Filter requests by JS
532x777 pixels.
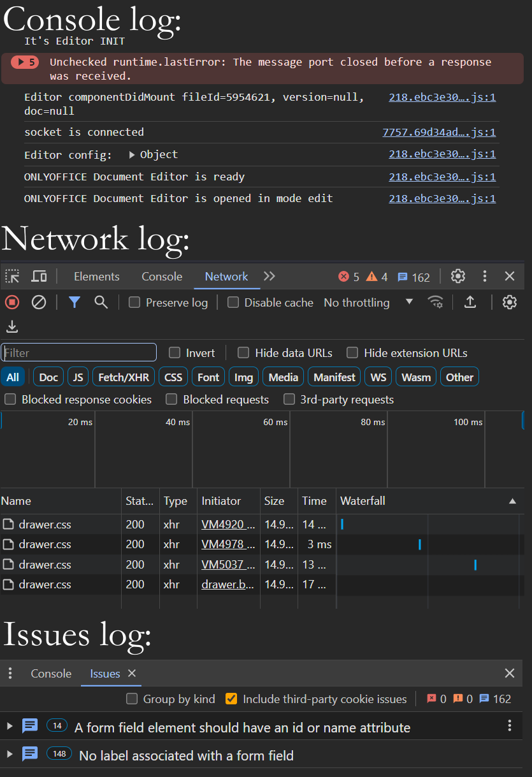coord(78,377)
